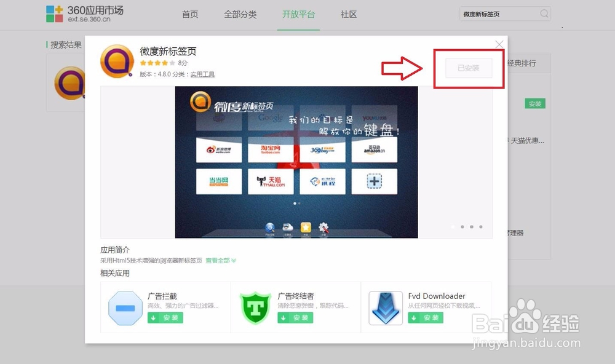This screenshot has width=615, height=364.
Task: Click the 经典排行 heading
Action: point(522,63)
